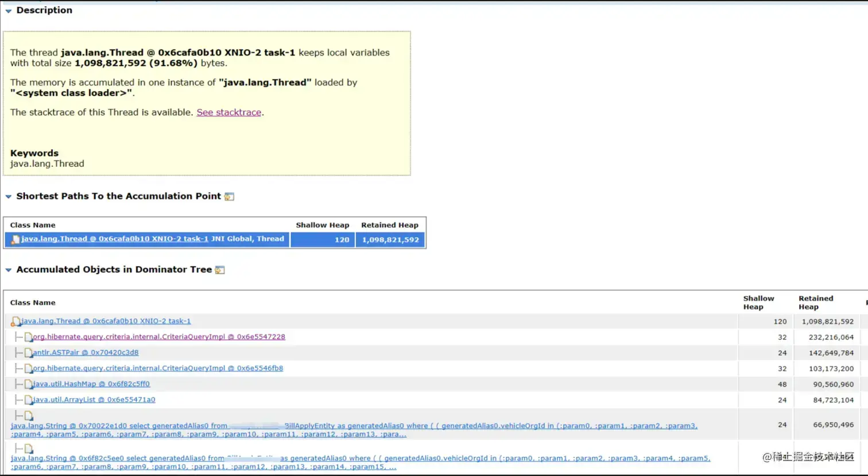This screenshot has height=476, width=868.
Task: Open java.lang.String @ 0x6f82c5ee0 link
Action: pos(361,462)
